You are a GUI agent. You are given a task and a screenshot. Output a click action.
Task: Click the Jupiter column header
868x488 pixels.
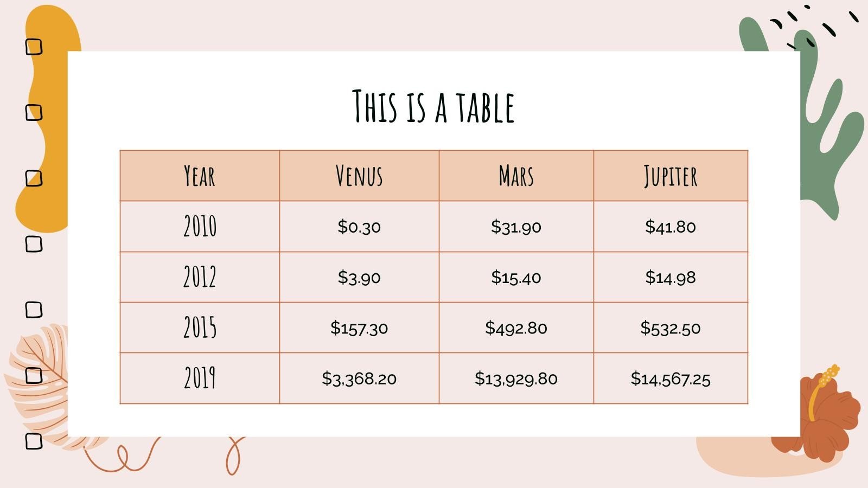[671, 176]
